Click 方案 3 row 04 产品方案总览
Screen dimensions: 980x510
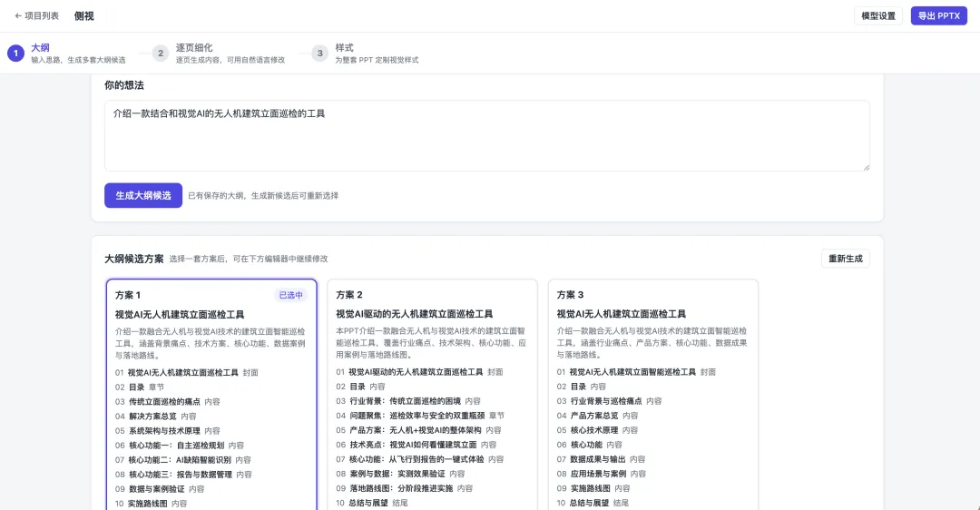point(597,415)
